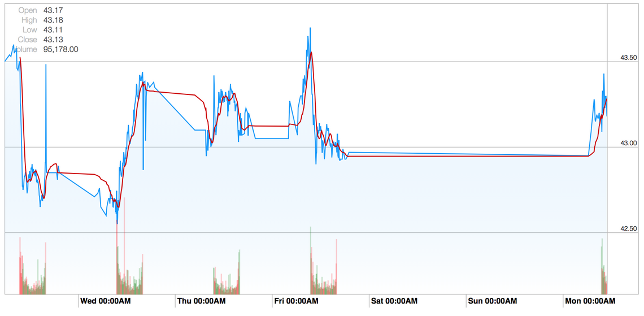Image resolution: width=644 pixels, height=316 pixels.
Task: Click the Sun 00:00AM time label
Action: tap(490, 301)
